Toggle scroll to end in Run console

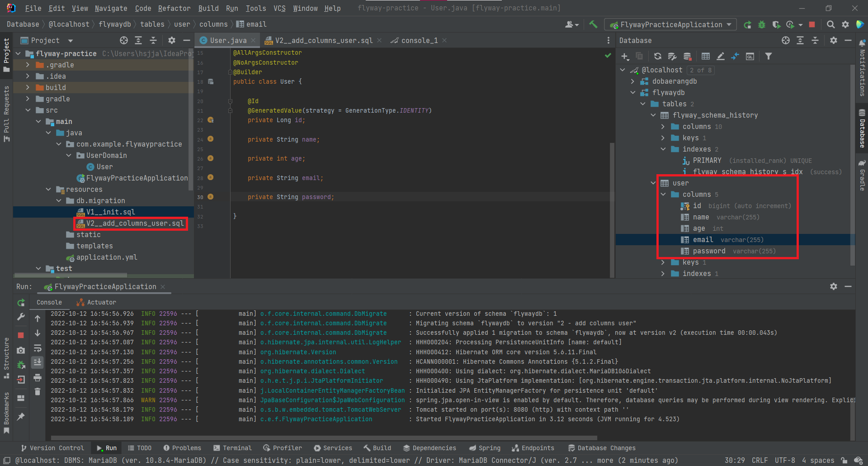pos(38,362)
